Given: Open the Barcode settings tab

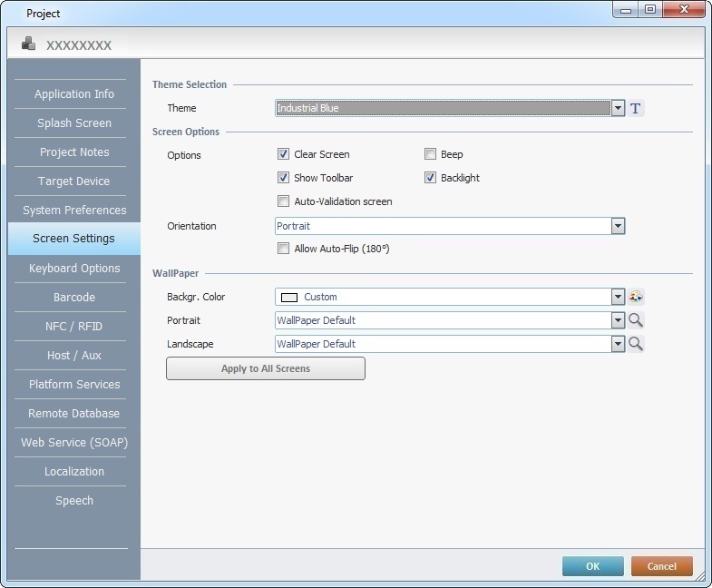Looking at the screenshot, I should [x=74, y=298].
